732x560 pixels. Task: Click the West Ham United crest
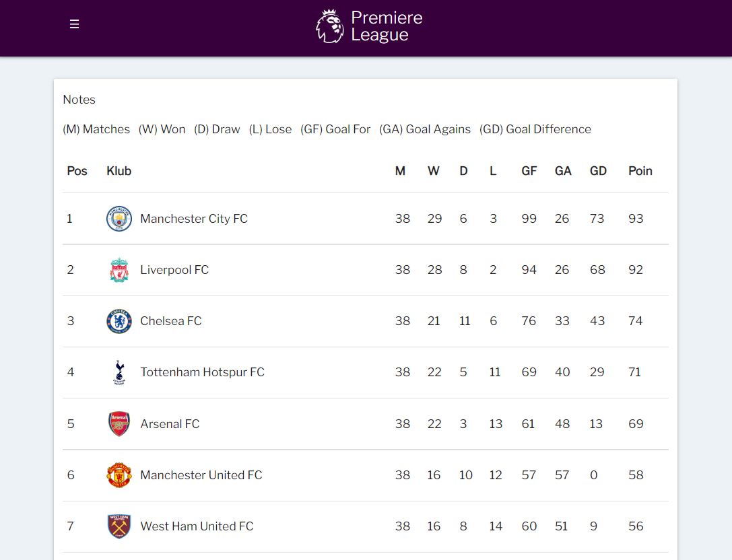click(x=119, y=526)
